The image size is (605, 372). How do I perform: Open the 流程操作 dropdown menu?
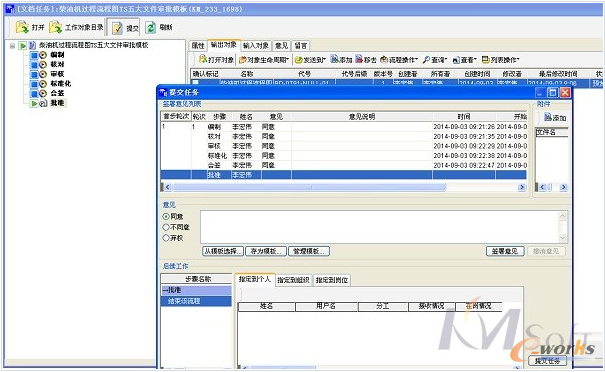tap(399, 59)
